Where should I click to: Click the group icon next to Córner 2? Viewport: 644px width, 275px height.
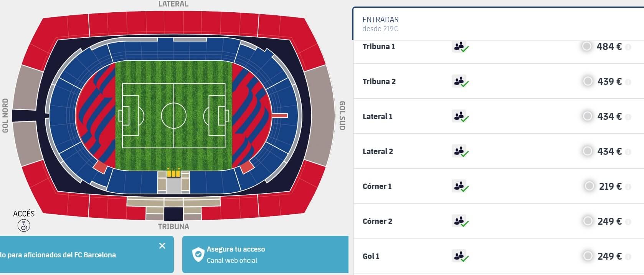tap(460, 221)
